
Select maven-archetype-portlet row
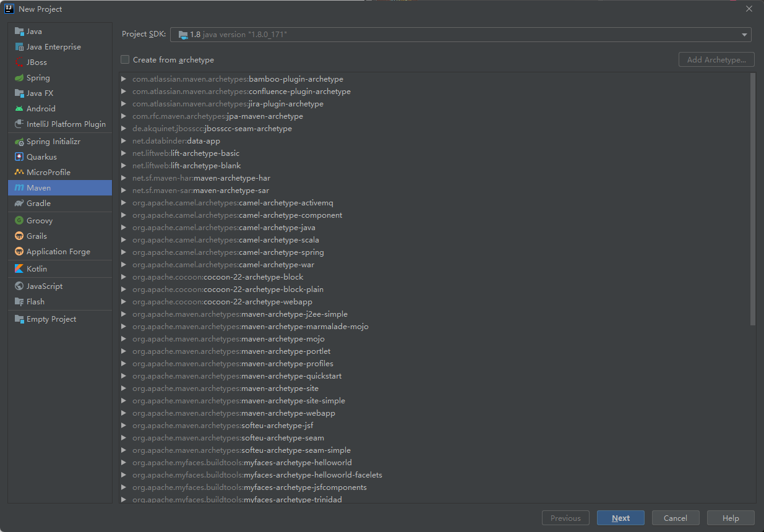click(x=434, y=351)
